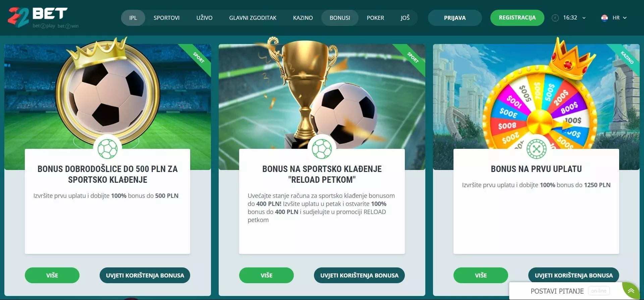Click VIŠE under the welcome bonus card
The image size is (644, 300).
tap(52, 275)
